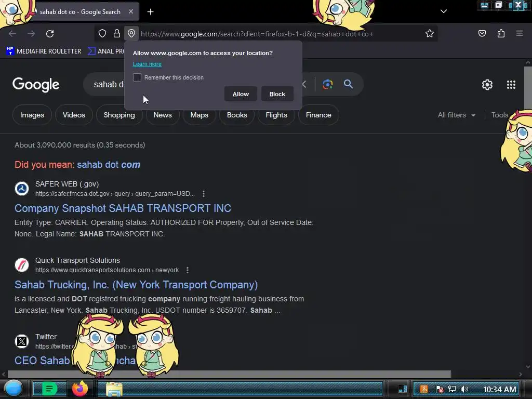This screenshot has height=399, width=532.
Task: Open the Firefox hamburger menu
Action: 520,33
